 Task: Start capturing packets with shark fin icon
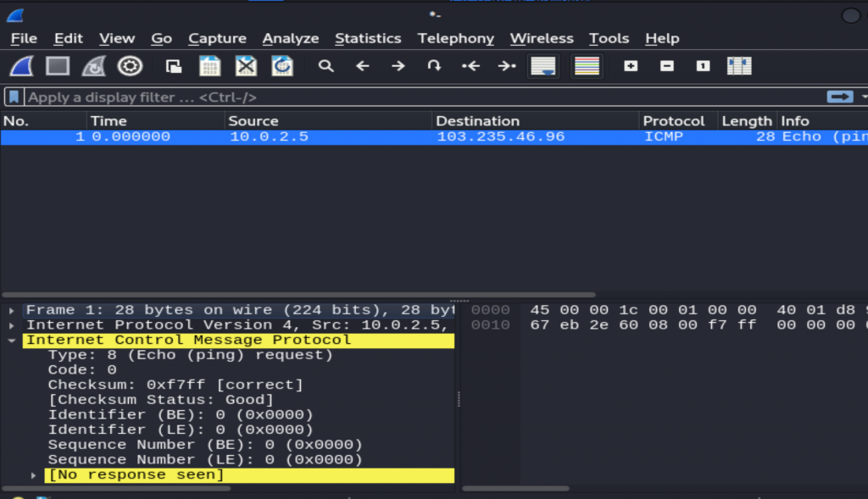coord(21,66)
